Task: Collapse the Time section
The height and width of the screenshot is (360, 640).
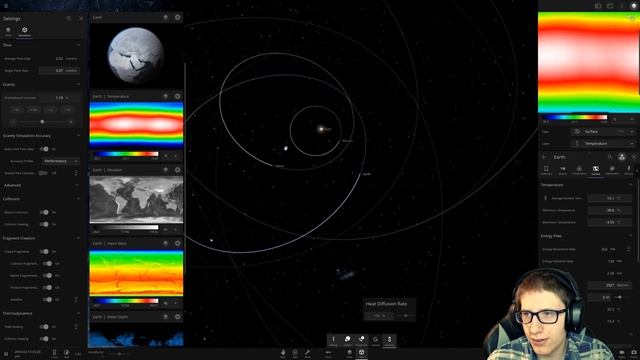Action: 78,45
